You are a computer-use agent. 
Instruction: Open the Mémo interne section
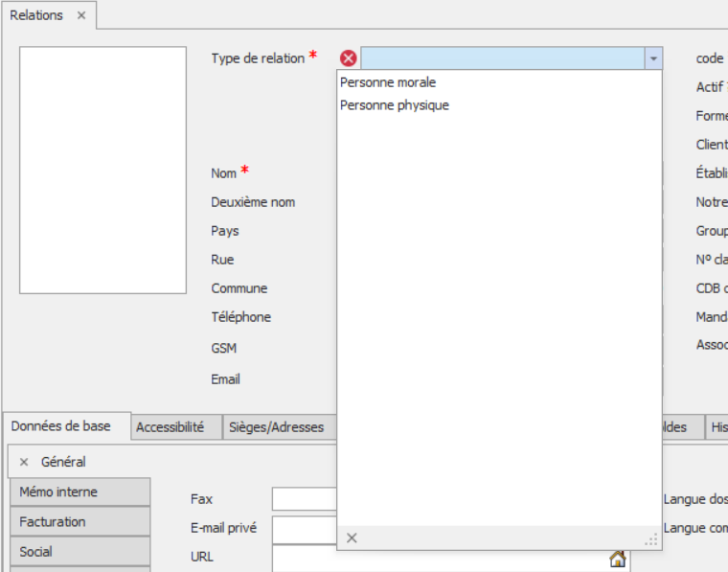pos(80,492)
